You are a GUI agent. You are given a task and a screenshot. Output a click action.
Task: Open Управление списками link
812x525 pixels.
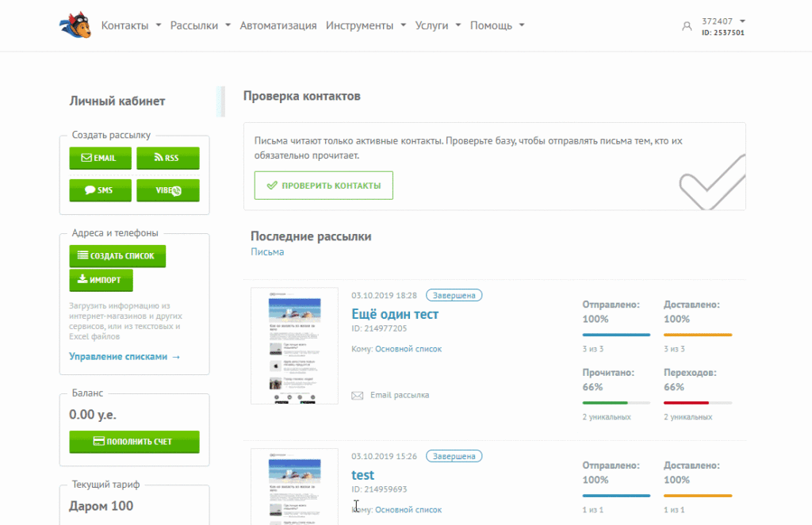[124, 356]
